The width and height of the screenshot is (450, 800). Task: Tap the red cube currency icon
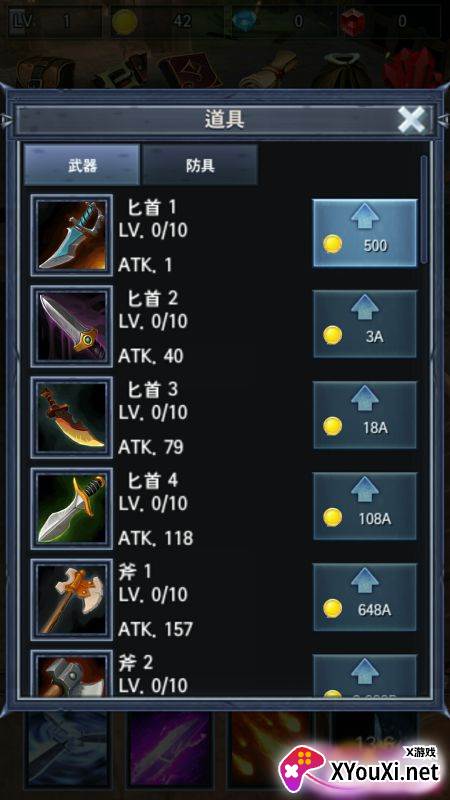pyautogui.click(x=353, y=21)
